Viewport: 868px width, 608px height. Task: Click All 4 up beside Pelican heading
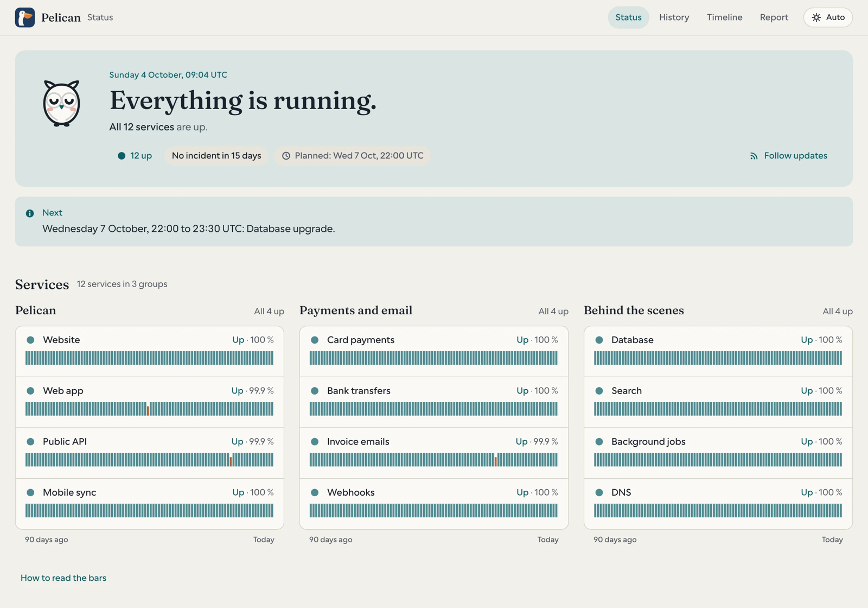coord(269,312)
